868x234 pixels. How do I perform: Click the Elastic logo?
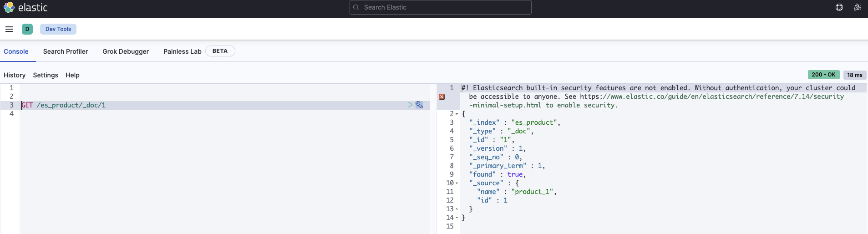tap(25, 7)
